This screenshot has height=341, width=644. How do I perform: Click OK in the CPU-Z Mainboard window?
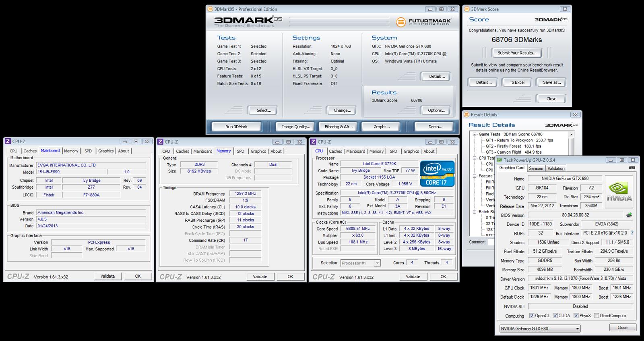pyautogui.click(x=138, y=276)
